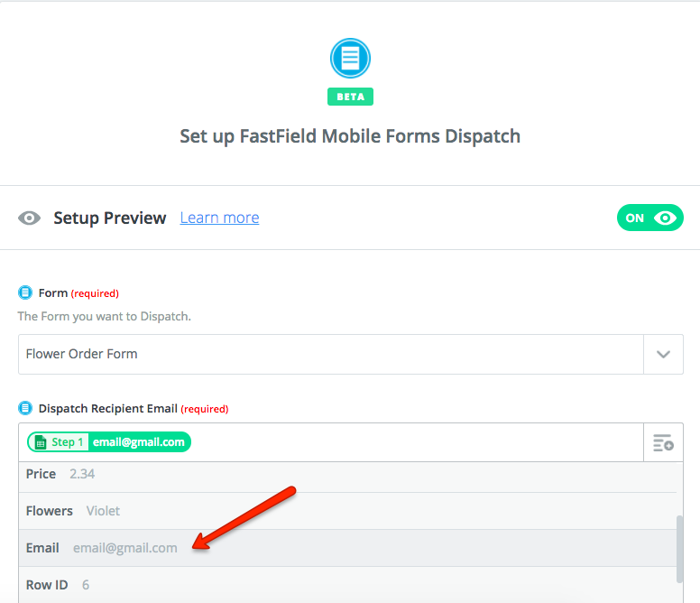Click inside the Dispatch Recipient Email field
Image resolution: width=700 pixels, height=603 pixels.
415,442
